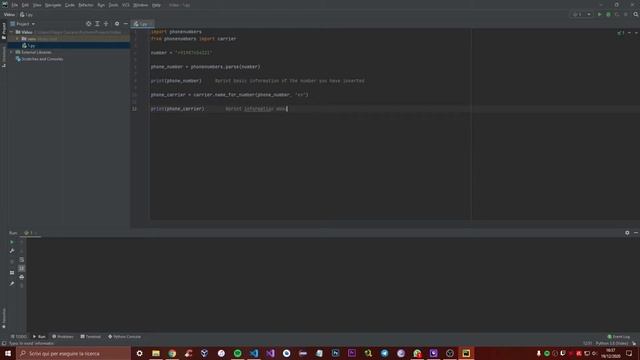Viewport: 640px width, 360px height.
Task: Open the Help menu
Action: coord(156,5)
